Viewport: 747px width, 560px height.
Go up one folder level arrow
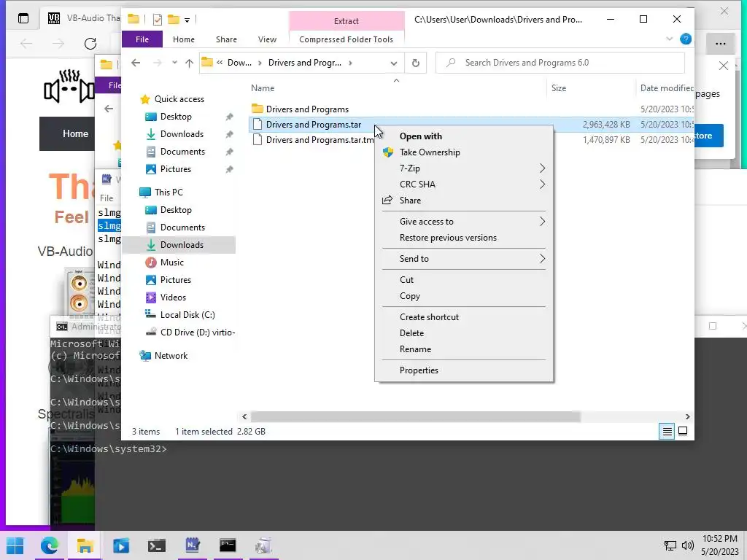click(189, 63)
